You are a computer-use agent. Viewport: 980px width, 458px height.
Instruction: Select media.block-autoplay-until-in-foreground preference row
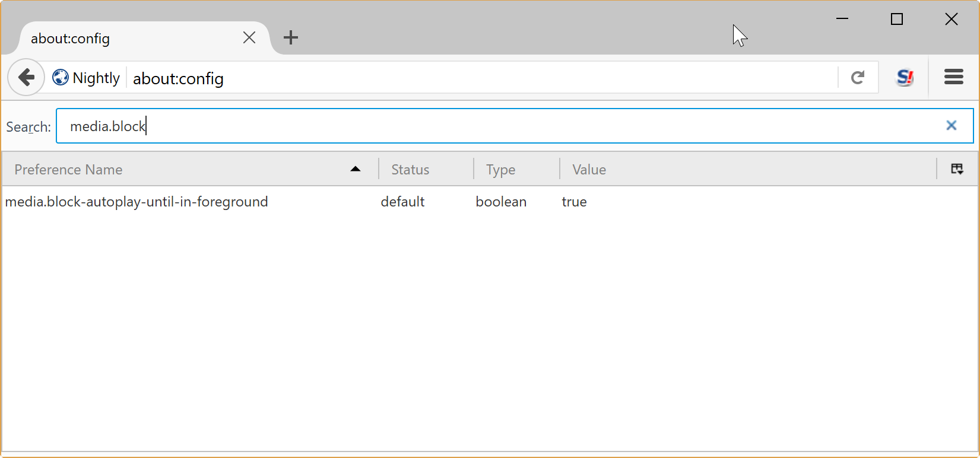tap(490, 202)
